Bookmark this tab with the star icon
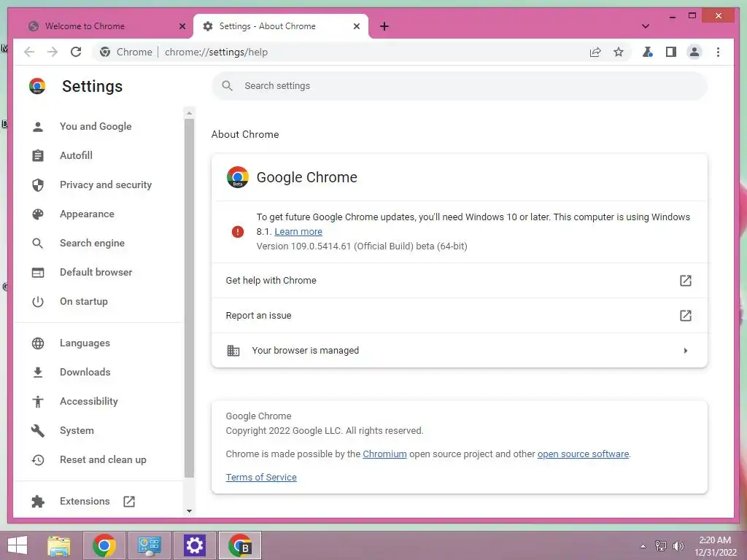 coord(619,52)
